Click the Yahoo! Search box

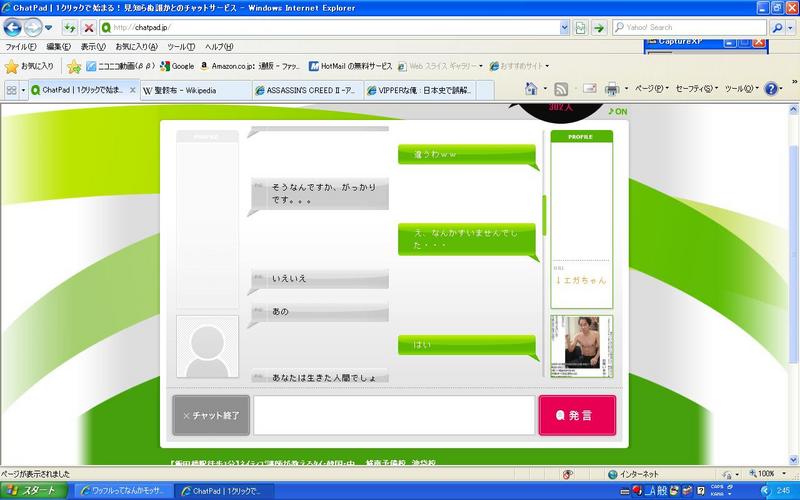click(x=689, y=28)
